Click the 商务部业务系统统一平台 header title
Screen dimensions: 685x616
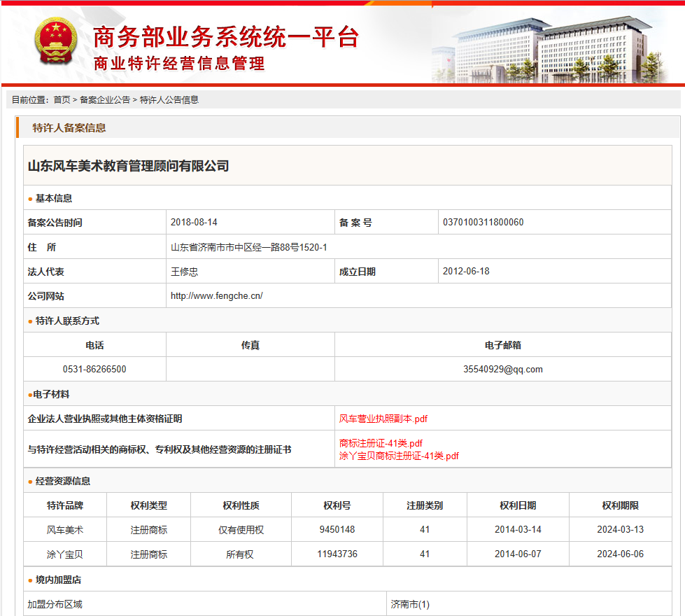click(226, 36)
